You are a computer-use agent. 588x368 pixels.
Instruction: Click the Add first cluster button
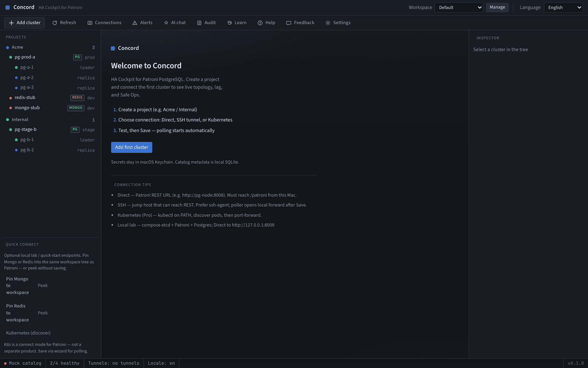132,148
